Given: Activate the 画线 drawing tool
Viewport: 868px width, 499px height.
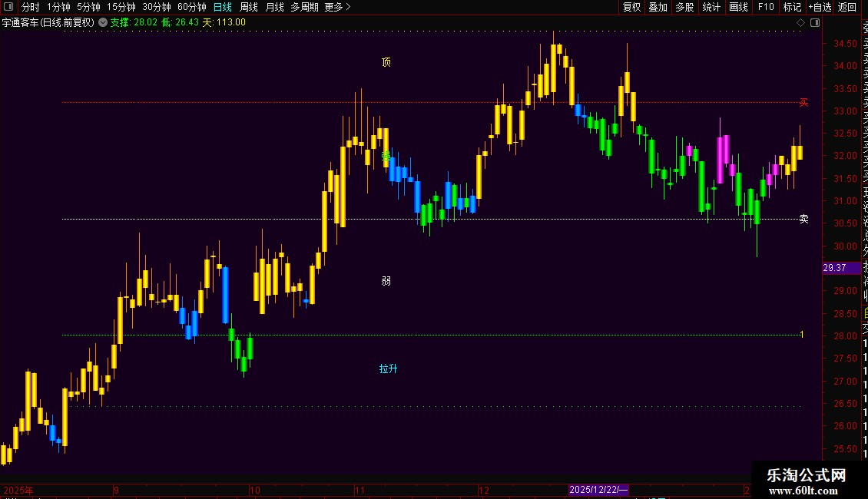Looking at the screenshot, I should pyautogui.click(x=738, y=7).
